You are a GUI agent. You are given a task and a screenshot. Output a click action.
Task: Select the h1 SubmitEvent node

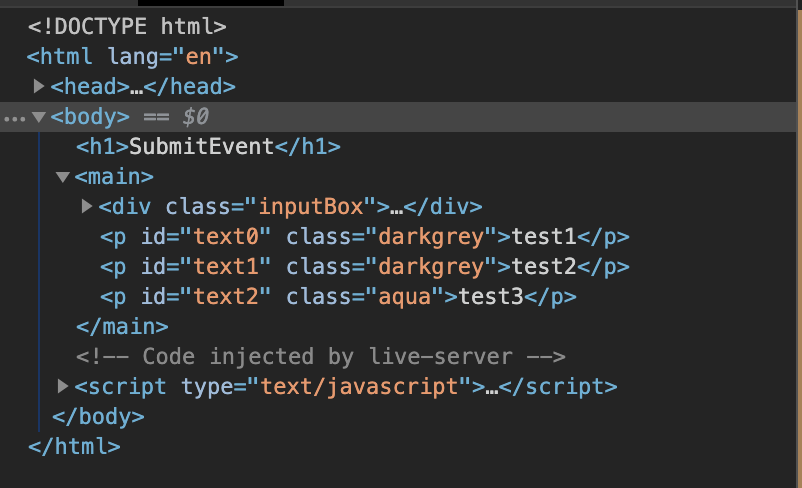[208, 147]
